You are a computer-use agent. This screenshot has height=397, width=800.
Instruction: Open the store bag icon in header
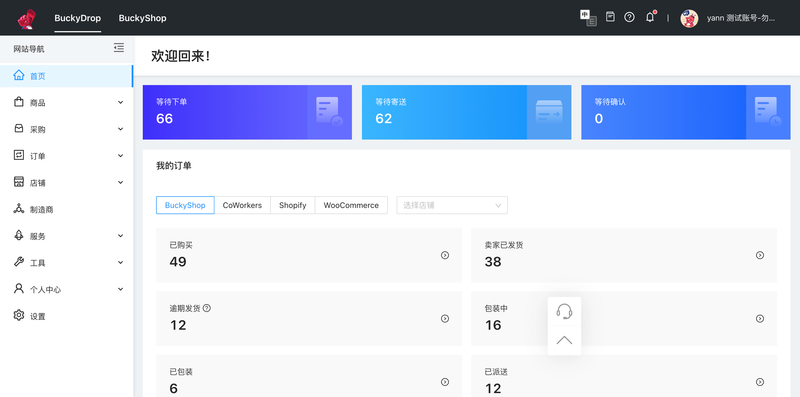(610, 17)
